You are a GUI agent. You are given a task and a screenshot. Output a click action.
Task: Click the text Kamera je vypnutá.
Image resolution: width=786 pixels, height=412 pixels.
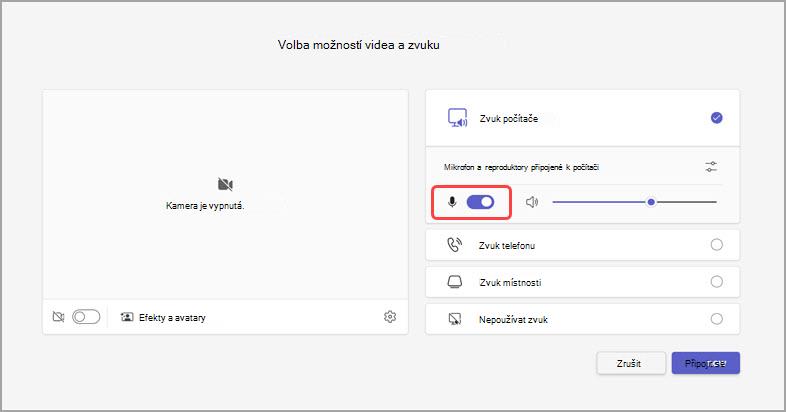tap(205, 205)
